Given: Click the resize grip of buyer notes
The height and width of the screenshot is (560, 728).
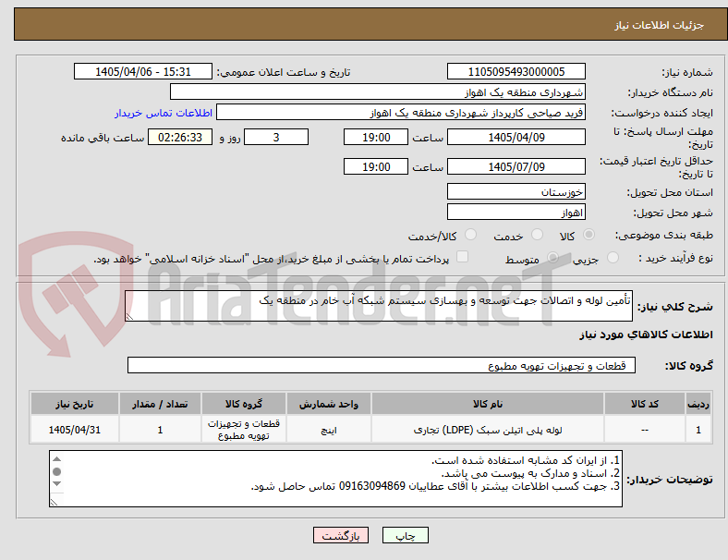Looking at the screenshot, I should coord(54,502).
